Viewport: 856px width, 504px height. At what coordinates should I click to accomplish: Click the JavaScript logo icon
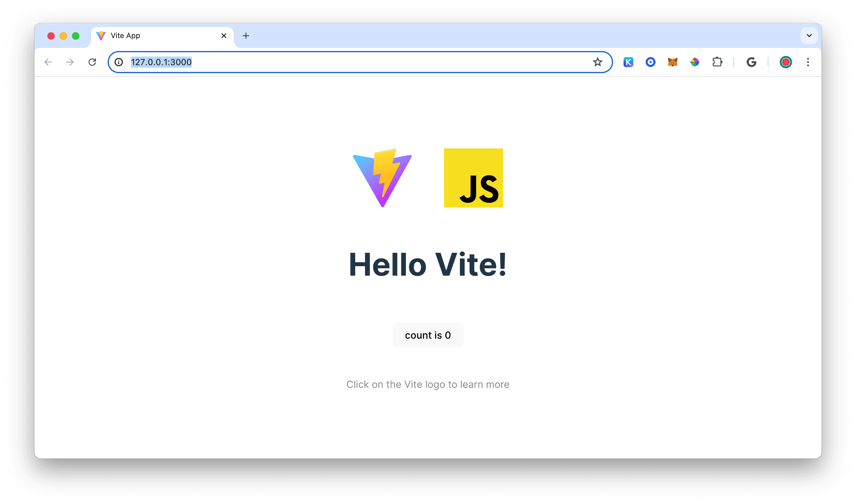[x=474, y=178]
